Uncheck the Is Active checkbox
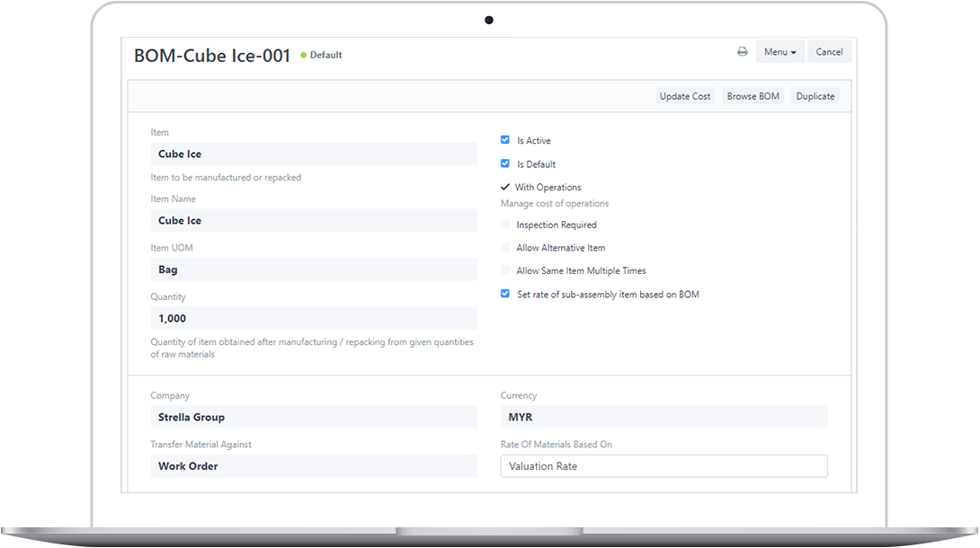The height and width of the screenshot is (548, 980). tap(505, 140)
